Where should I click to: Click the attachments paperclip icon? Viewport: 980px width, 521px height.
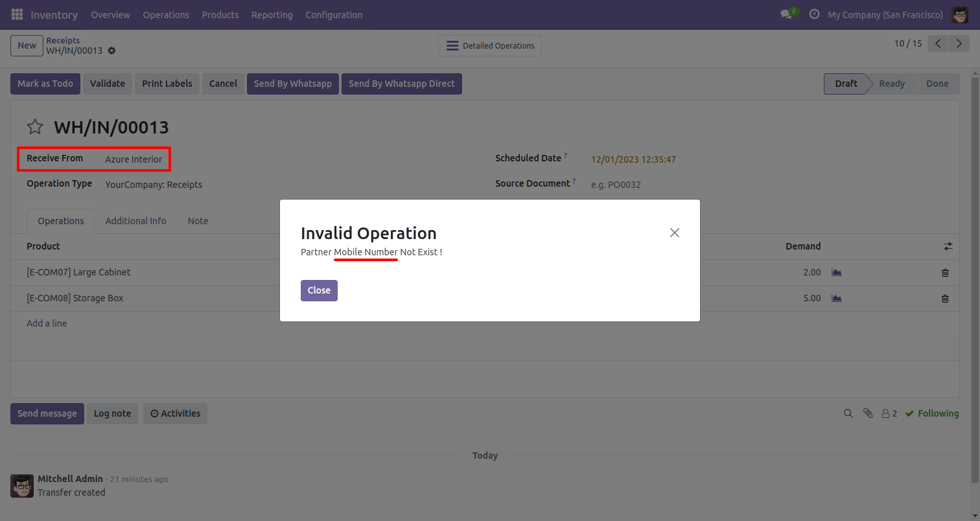868,413
